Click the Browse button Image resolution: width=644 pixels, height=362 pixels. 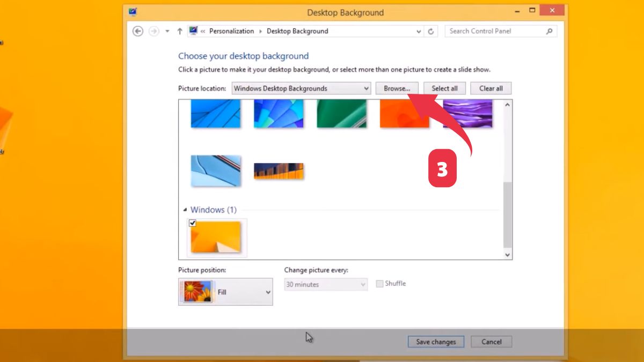point(397,88)
